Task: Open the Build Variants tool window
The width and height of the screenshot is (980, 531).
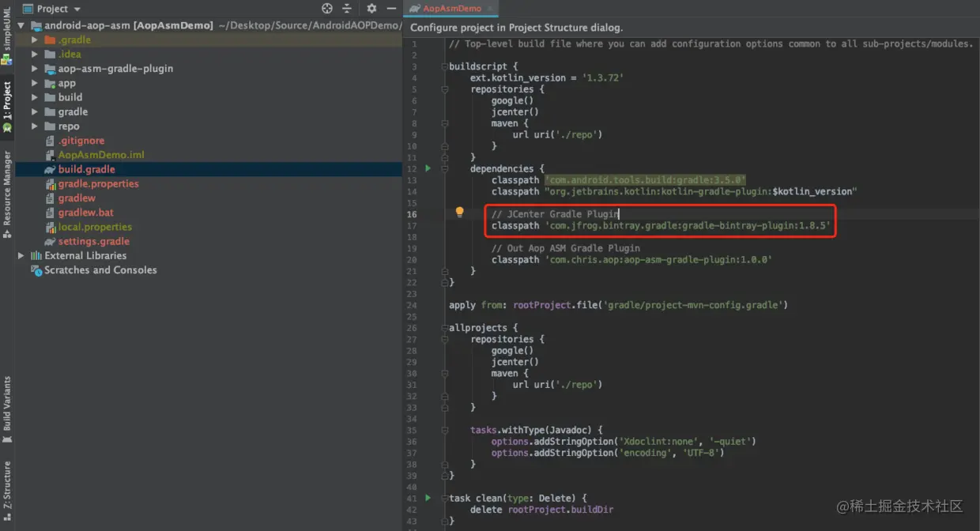Action: click(x=7, y=408)
